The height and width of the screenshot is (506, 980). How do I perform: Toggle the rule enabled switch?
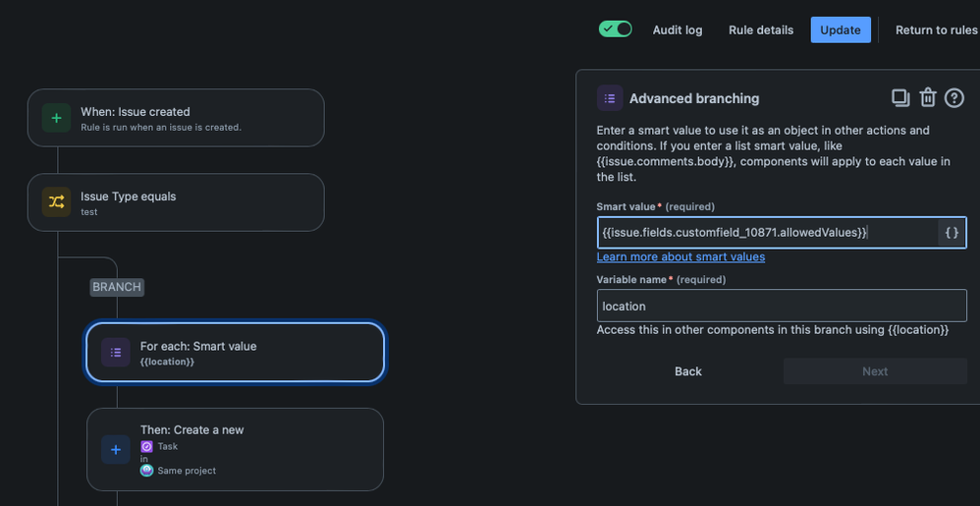pos(615,29)
